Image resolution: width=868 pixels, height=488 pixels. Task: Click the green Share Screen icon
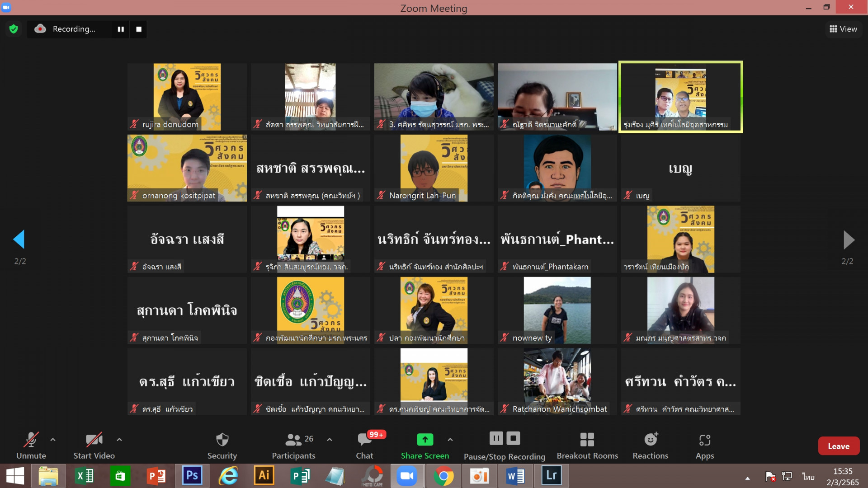click(x=425, y=439)
